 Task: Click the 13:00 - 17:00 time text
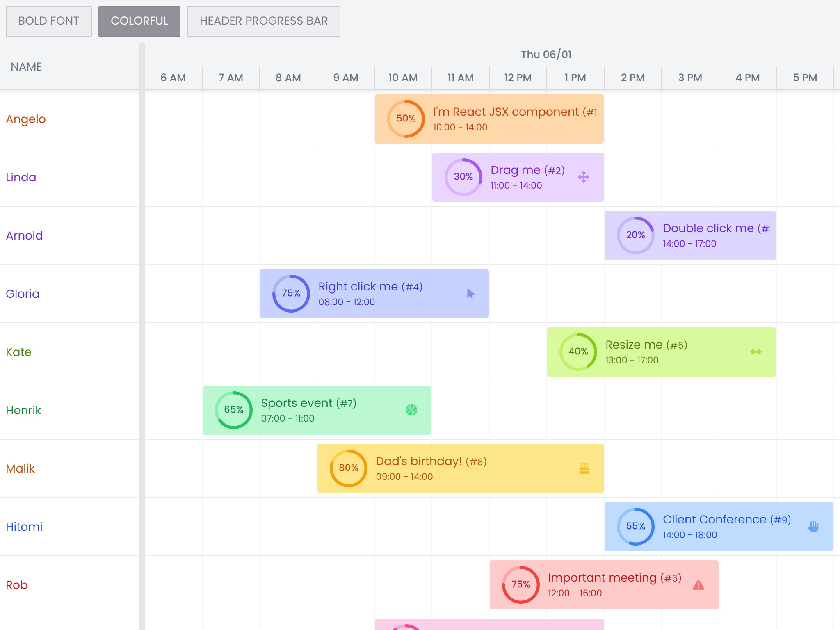click(x=632, y=361)
